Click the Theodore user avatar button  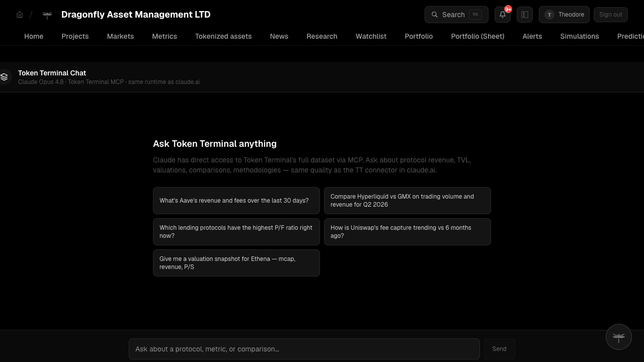564,15
